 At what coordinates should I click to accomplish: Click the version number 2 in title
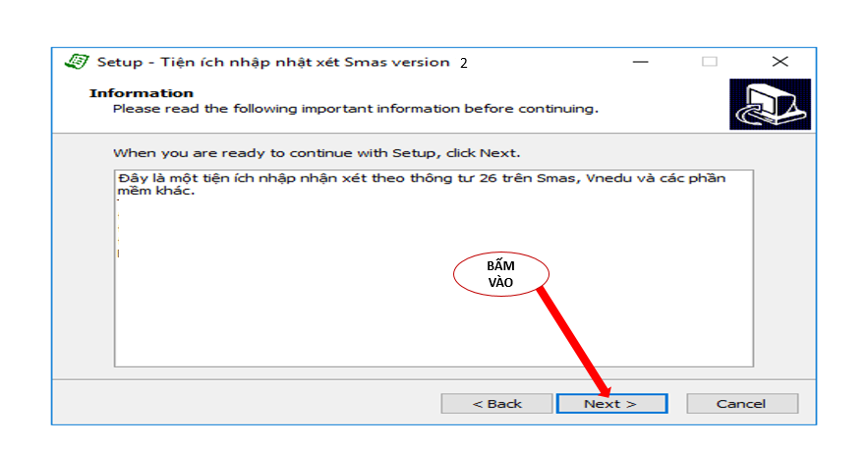point(463,63)
